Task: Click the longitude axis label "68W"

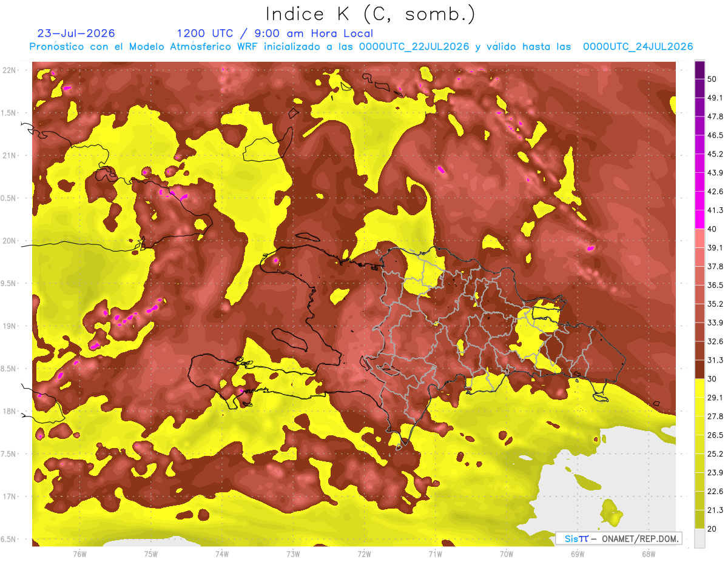Action: [649, 554]
